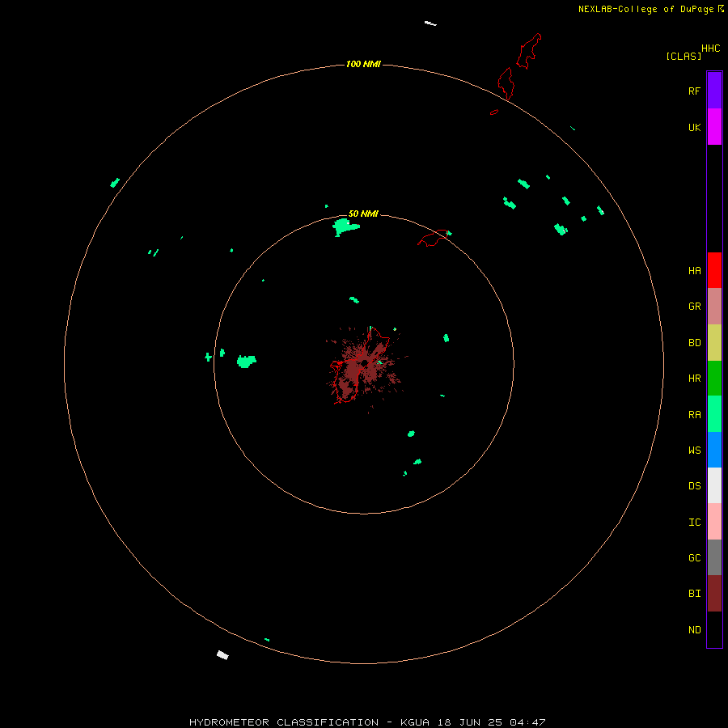Screen dimensions: 728x728
Task: Click the RF purple legend swatch
Action: (x=714, y=91)
